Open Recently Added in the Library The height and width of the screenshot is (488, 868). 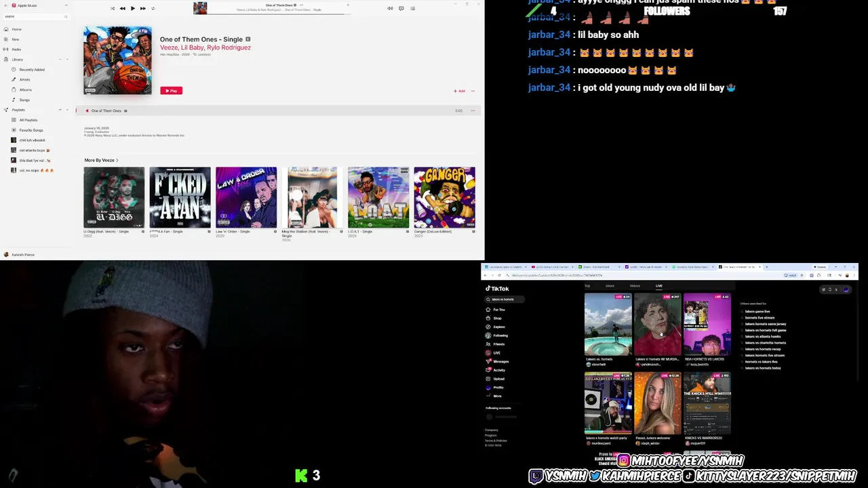click(31, 70)
